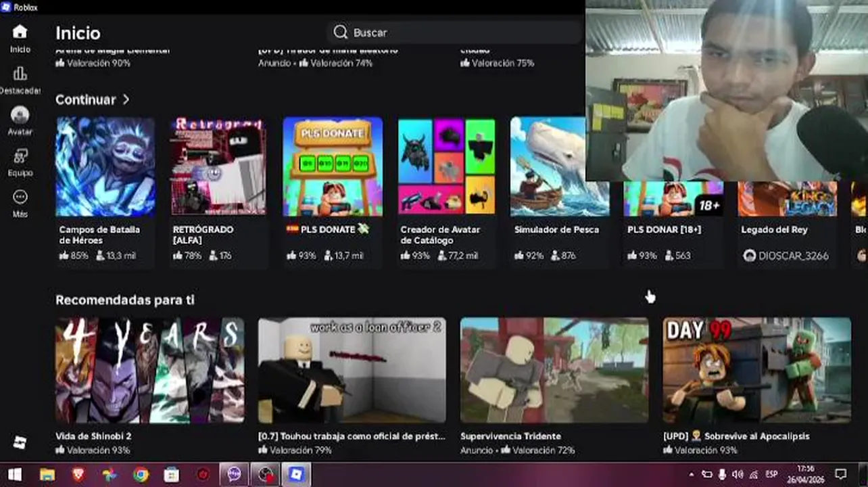Click the ESP language indicator
This screenshot has width=868, height=487.
771,475
